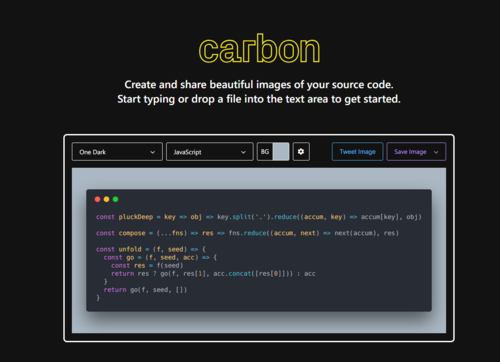This screenshot has height=362, width=500.
Task: Click the line with acc.concat call
Action: point(213,274)
